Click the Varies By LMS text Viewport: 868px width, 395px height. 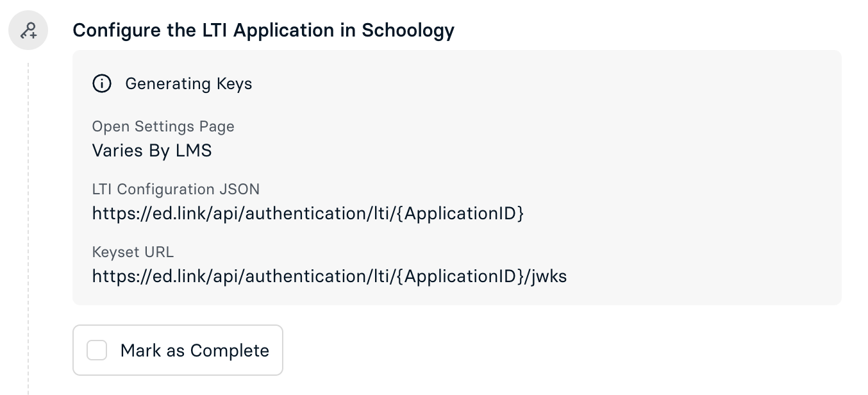pyautogui.click(x=151, y=150)
